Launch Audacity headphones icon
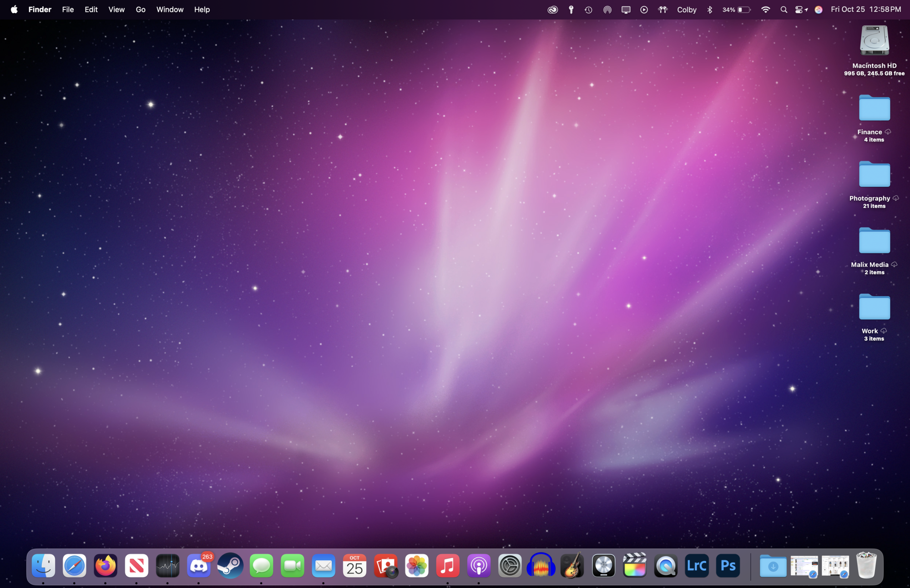Viewport: 910px width, 588px height. click(541, 566)
